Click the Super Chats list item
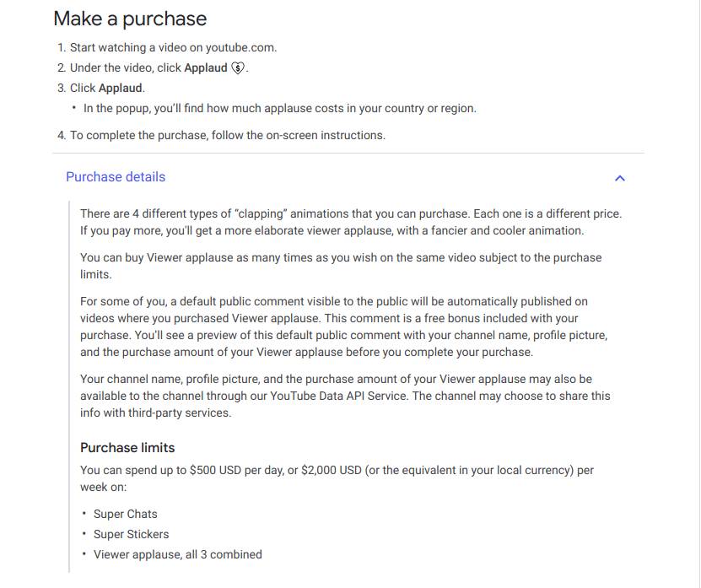The image size is (701, 588). coord(125,514)
